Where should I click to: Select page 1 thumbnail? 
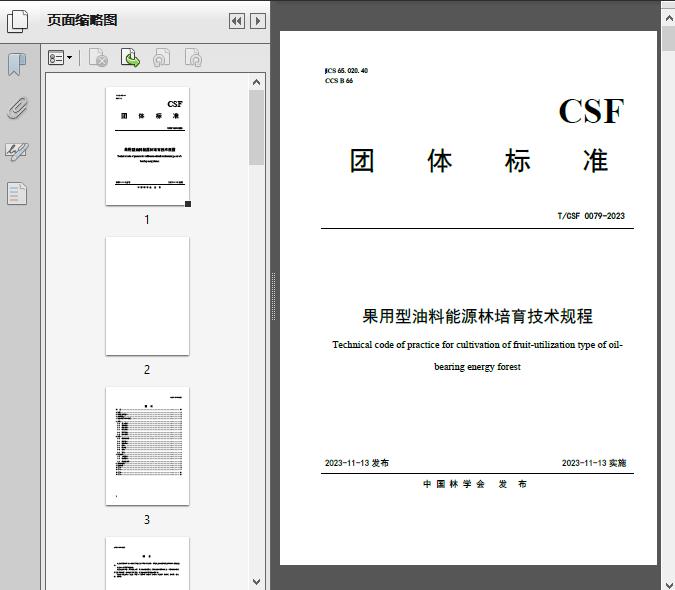coord(147,146)
